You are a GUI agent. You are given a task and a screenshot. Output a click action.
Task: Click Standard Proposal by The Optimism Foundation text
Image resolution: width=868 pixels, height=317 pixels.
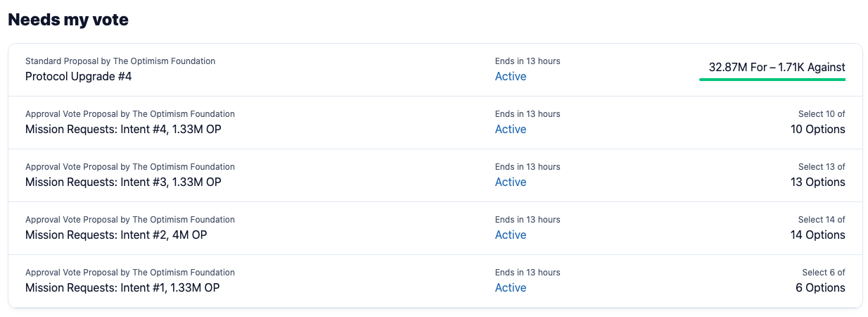(120, 61)
